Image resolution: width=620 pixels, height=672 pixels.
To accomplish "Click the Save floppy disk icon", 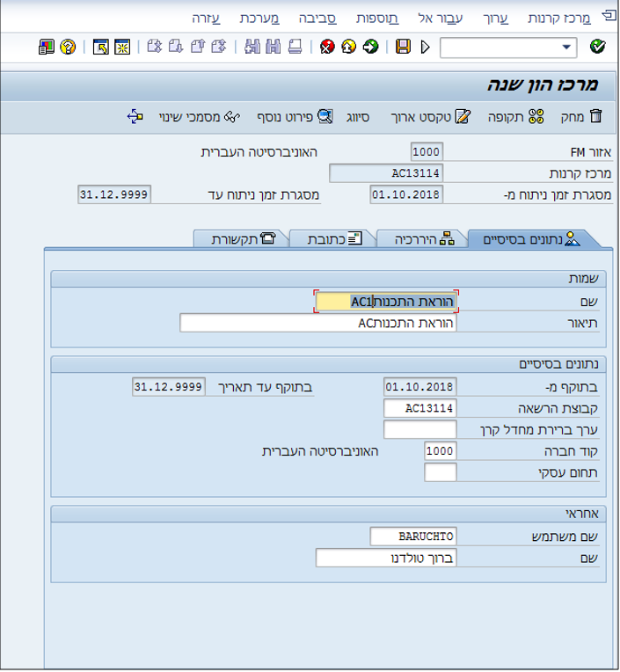I will click(403, 47).
